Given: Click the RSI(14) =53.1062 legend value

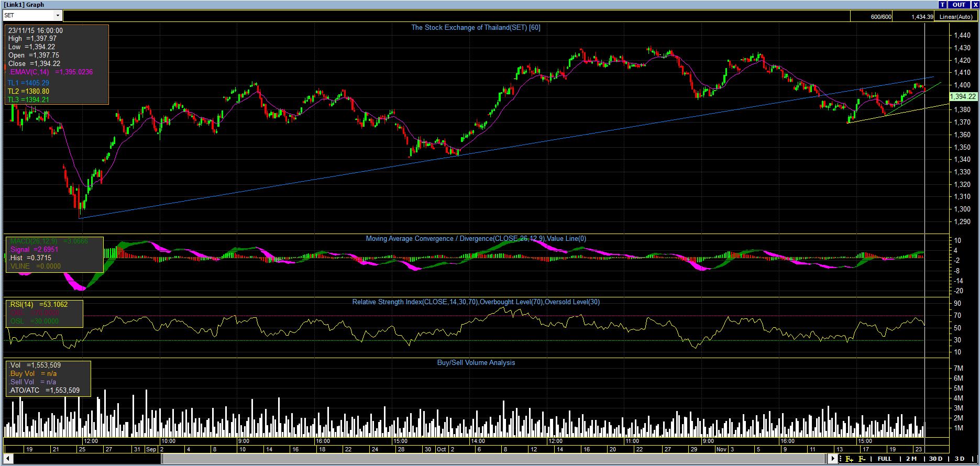Looking at the screenshot, I should 39,304.
